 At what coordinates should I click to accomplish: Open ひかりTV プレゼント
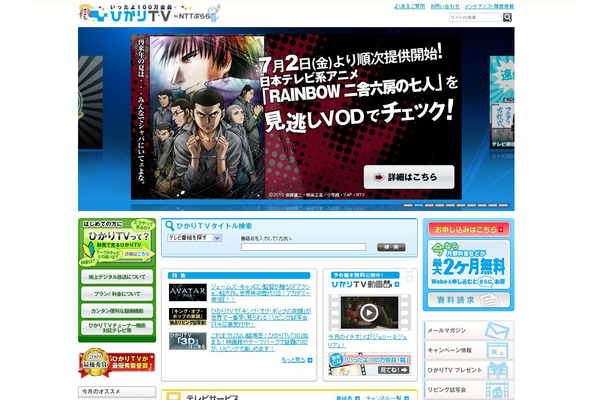(x=468, y=370)
